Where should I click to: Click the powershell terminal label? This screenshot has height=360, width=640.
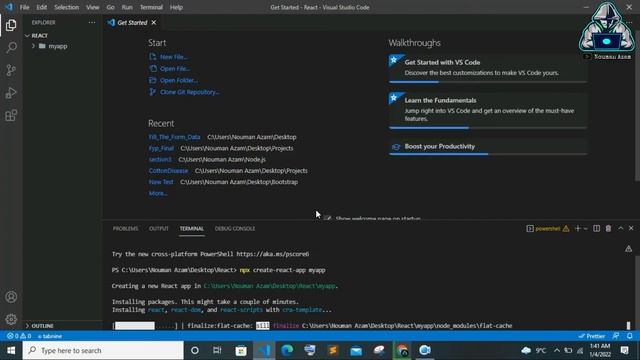coord(547,229)
